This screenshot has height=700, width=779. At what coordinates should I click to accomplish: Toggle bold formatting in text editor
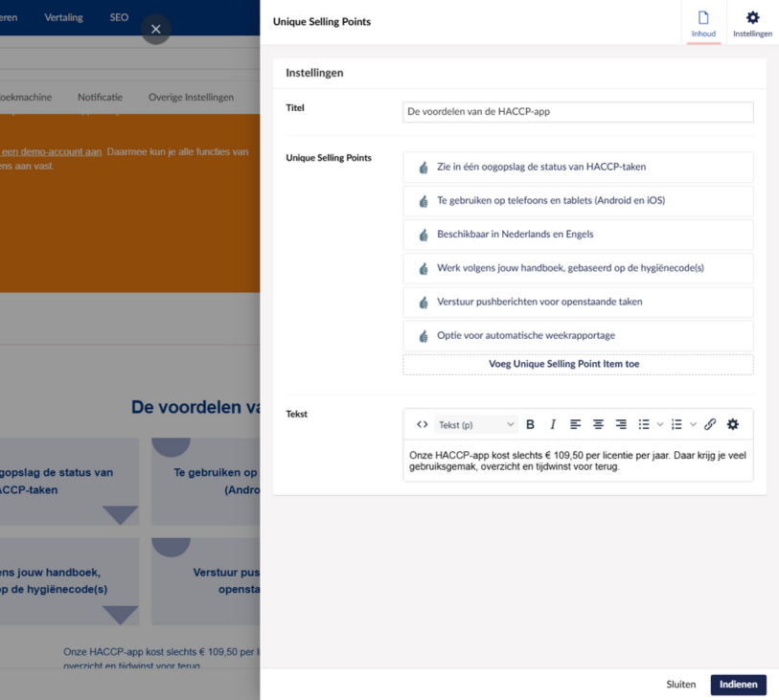530,424
